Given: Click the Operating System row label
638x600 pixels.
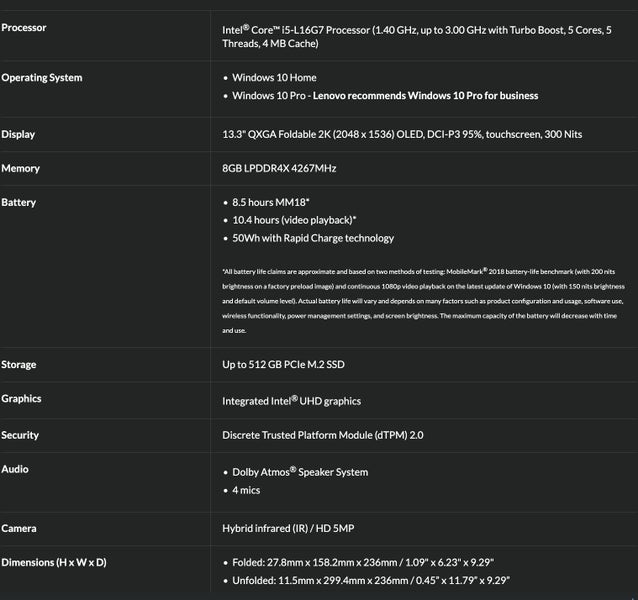Looking at the screenshot, I should [x=42, y=77].
